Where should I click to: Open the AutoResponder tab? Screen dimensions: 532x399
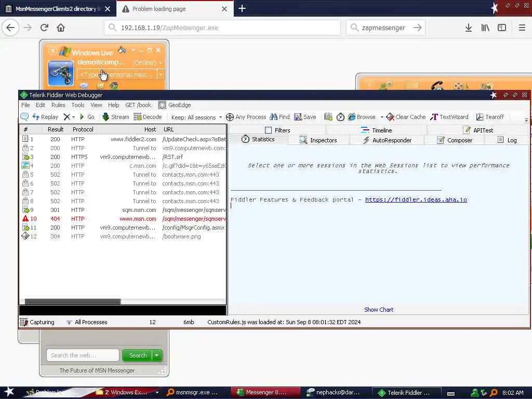click(x=387, y=140)
